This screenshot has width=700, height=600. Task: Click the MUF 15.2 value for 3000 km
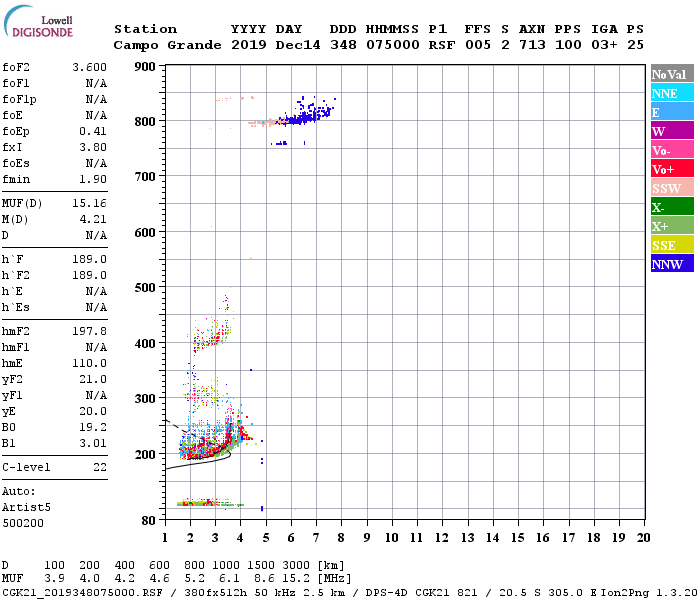click(296, 578)
